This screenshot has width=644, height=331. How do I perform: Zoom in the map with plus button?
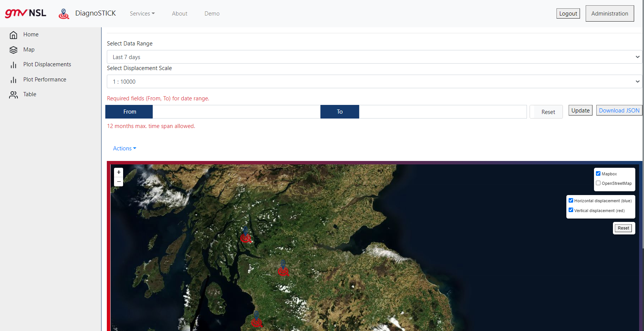tap(119, 172)
